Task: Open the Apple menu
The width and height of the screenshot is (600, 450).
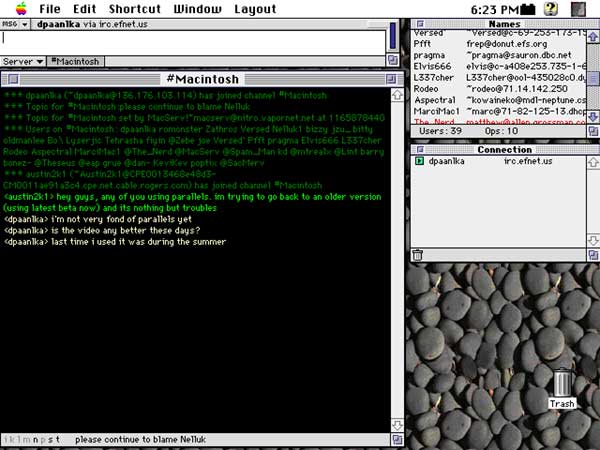Action: pos(21,8)
